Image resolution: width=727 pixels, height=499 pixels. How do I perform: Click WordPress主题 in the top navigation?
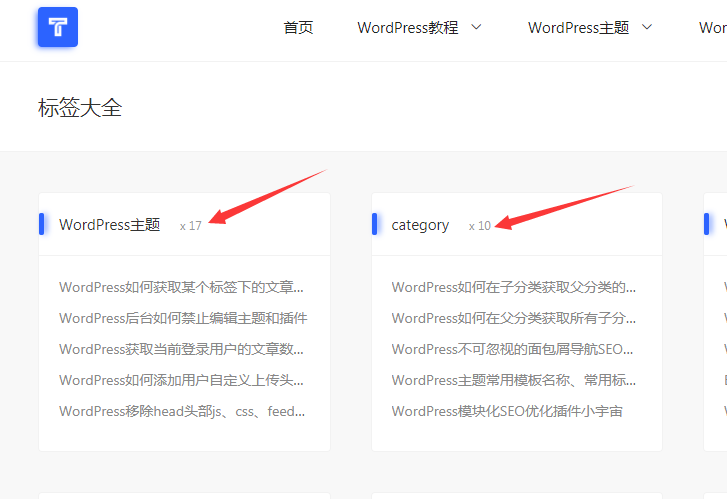click(x=578, y=28)
